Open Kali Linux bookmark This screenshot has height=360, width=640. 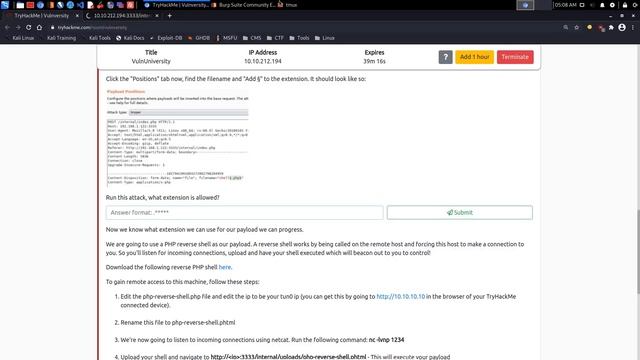point(20,38)
